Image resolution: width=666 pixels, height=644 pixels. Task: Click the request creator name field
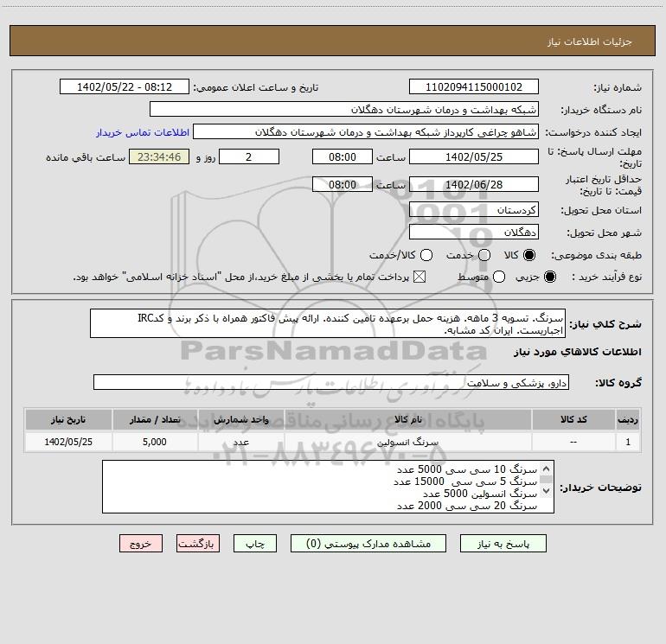point(366,131)
